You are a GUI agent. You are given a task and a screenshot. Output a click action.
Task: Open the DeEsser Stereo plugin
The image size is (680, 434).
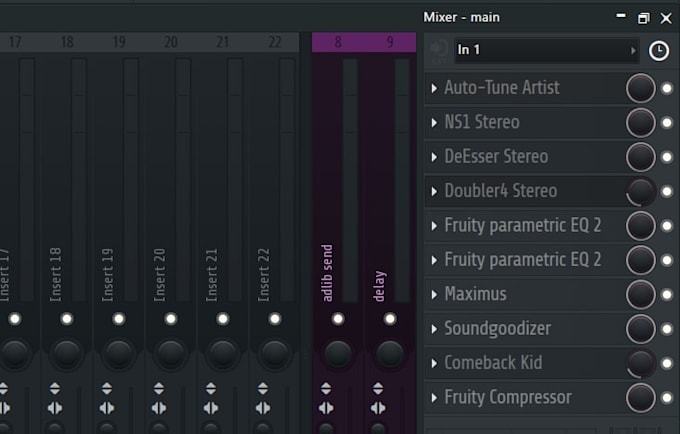pyautogui.click(x=496, y=157)
